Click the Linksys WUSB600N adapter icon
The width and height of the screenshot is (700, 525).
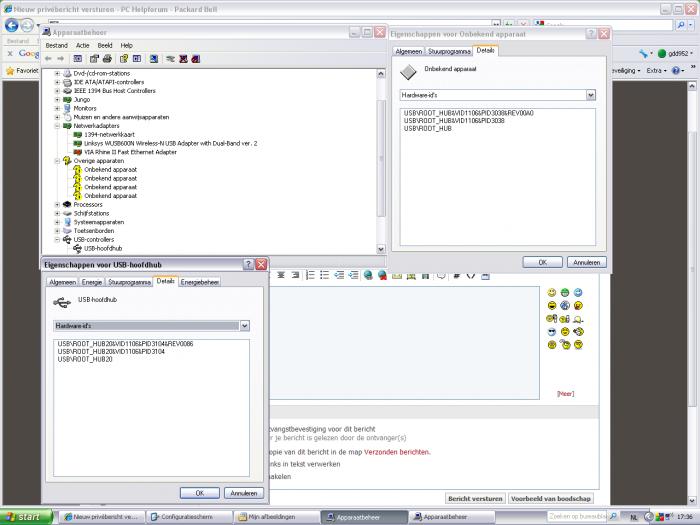[x=79, y=143]
